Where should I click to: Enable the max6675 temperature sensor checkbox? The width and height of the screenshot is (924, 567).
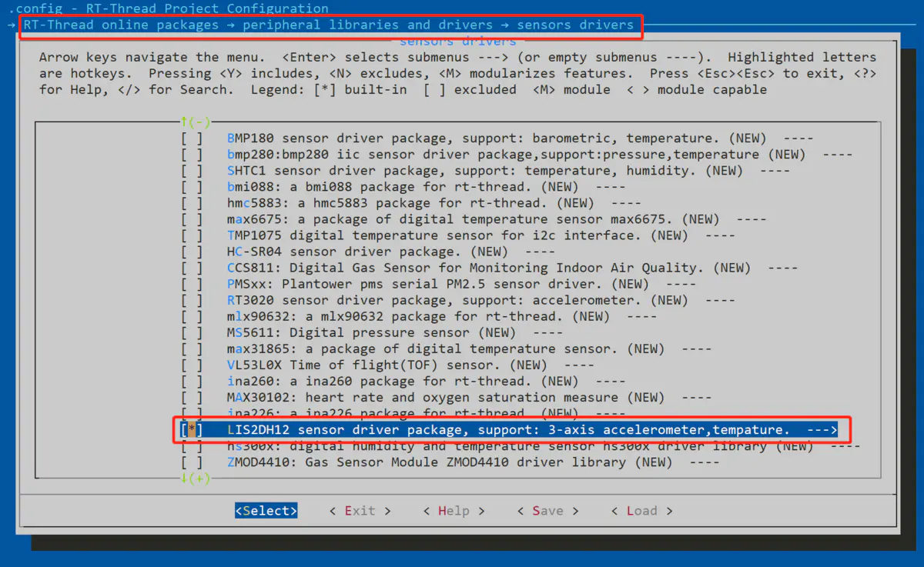pyautogui.click(x=192, y=219)
